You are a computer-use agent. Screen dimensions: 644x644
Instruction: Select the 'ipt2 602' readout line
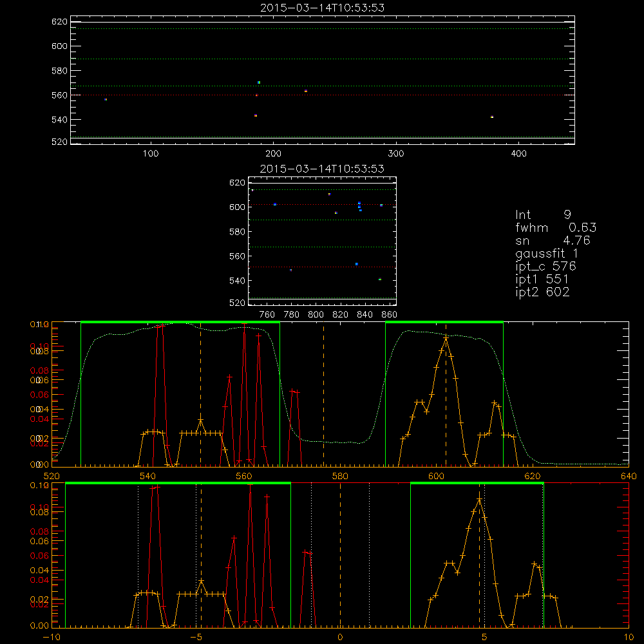coord(542,292)
